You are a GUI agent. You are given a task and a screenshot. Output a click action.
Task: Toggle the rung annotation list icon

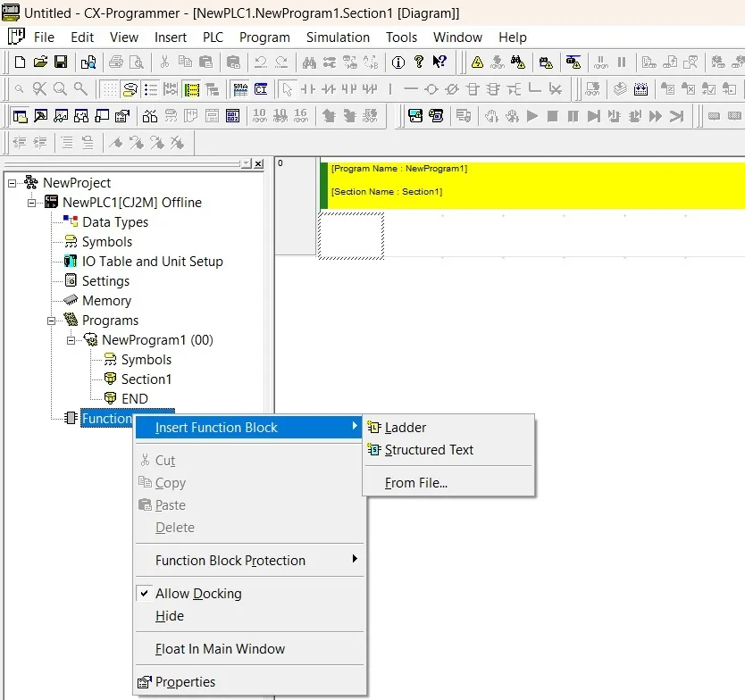coord(151,89)
